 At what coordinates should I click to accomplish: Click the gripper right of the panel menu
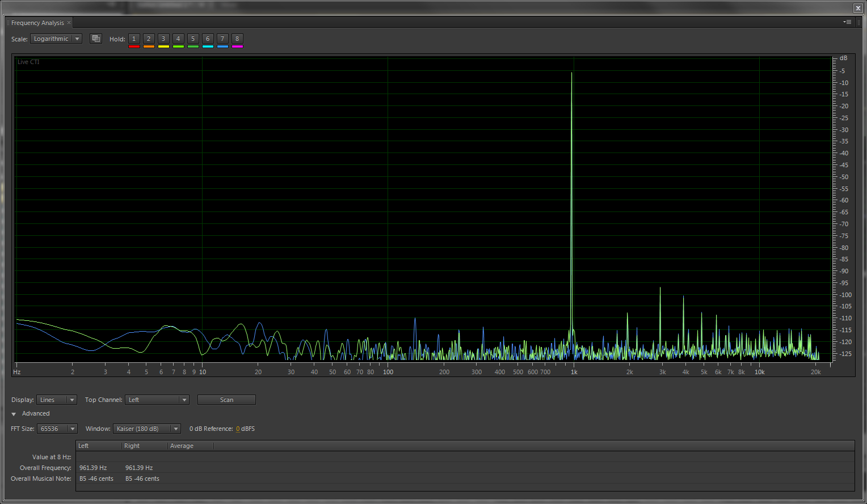pos(858,22)
